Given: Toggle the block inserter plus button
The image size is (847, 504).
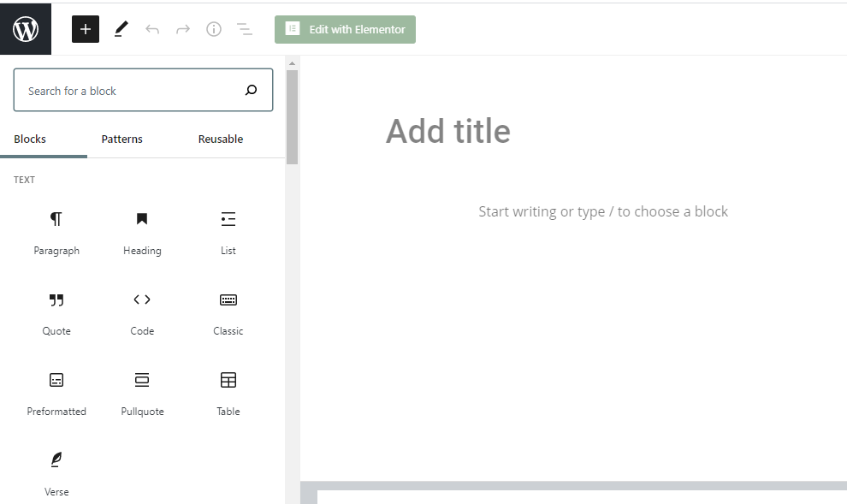Looking at the screenshot, I should pos(86,29).
